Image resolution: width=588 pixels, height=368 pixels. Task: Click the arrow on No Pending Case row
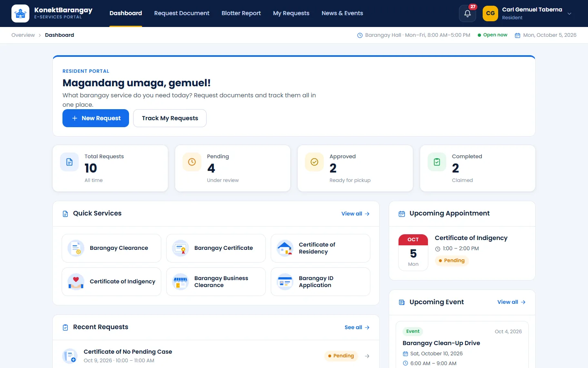[367, 356]
